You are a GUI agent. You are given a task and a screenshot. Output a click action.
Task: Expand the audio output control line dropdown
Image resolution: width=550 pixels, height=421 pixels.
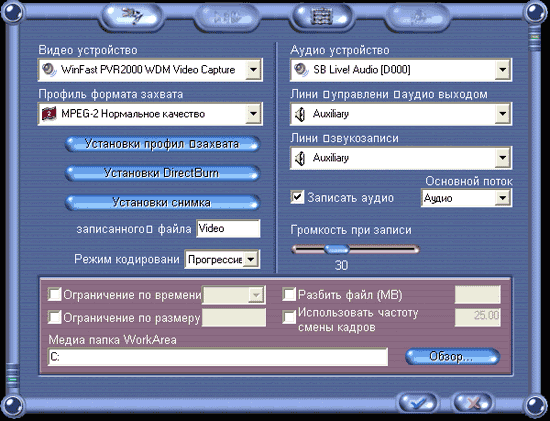click(x=503, y=114)
